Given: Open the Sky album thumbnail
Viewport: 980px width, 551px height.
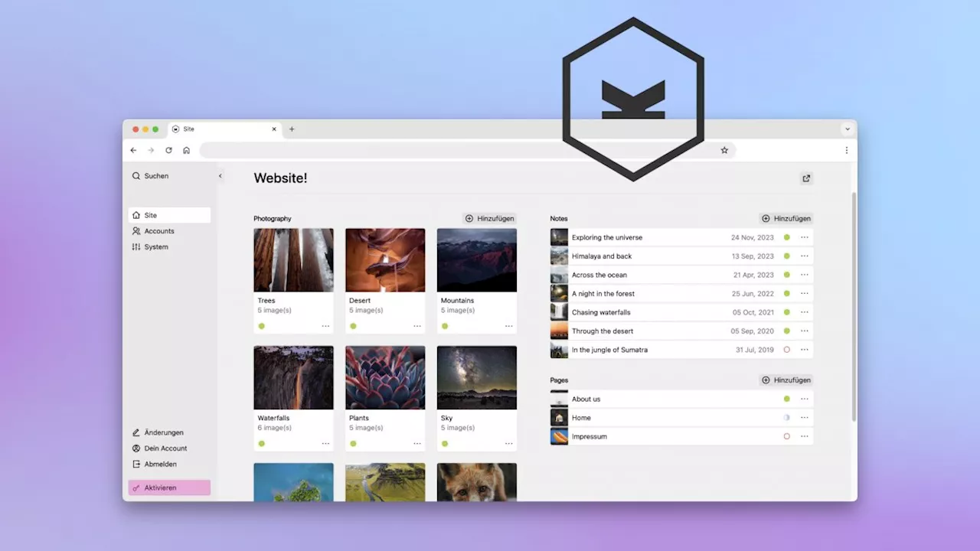Looking at the screenshot, I should tap(477, 378).
